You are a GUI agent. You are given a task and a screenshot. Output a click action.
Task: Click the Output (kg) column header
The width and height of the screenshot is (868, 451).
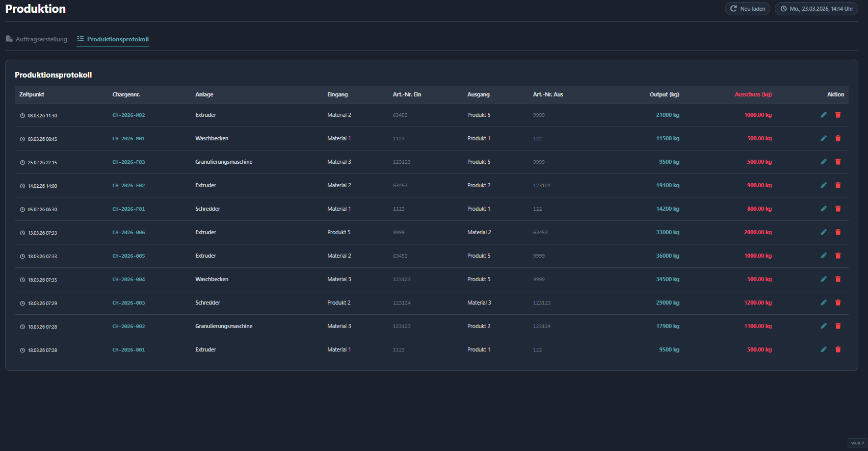664,94
